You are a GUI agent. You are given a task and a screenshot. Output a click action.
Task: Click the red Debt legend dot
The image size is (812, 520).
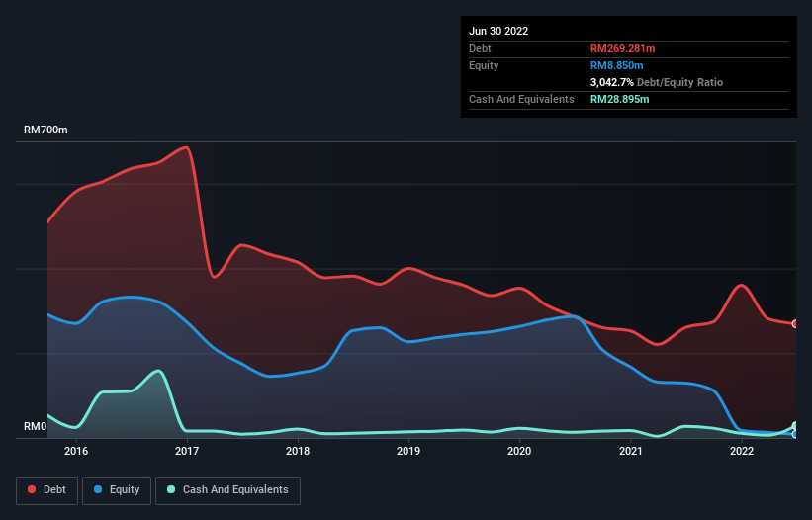[32, 489]
